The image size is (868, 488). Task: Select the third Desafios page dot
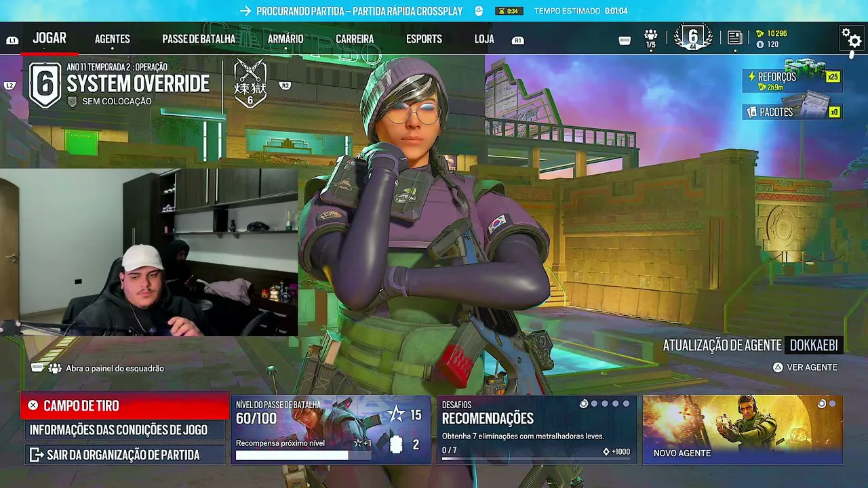click(x=605, y=404)
